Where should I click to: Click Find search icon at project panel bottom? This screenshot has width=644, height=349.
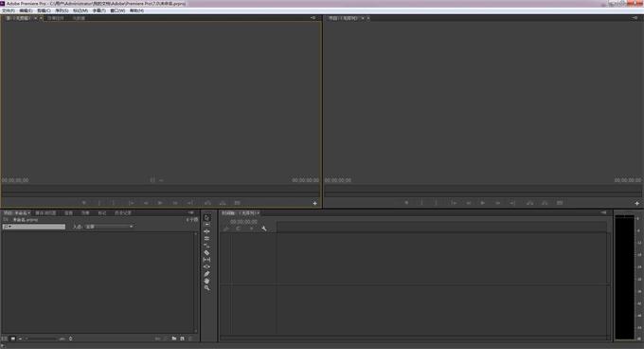[x=167, y=339]
